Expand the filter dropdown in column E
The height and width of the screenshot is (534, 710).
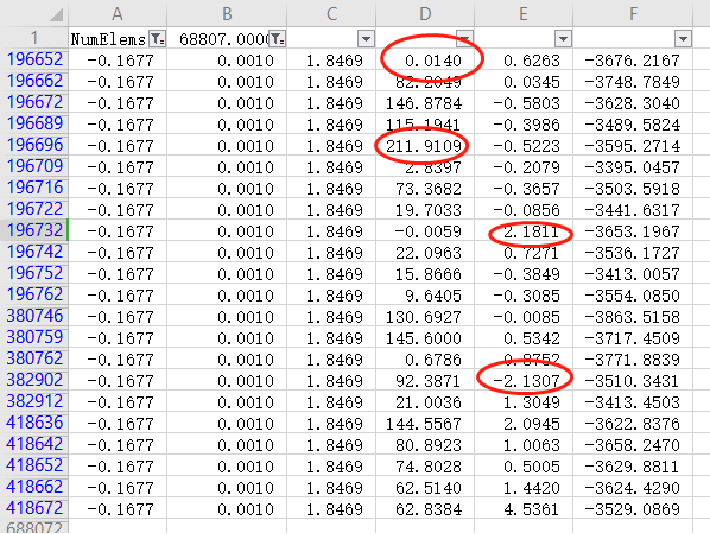point(563,39)
